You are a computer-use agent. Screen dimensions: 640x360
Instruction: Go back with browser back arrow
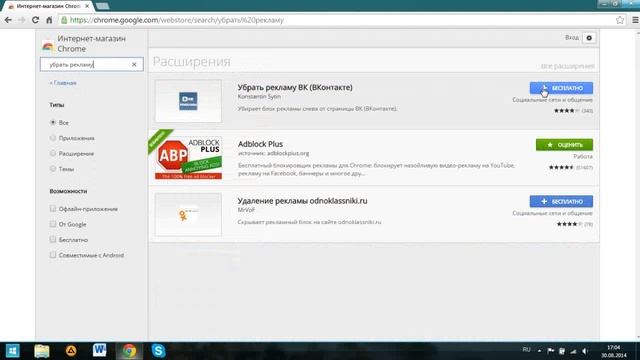click(8, 20)
